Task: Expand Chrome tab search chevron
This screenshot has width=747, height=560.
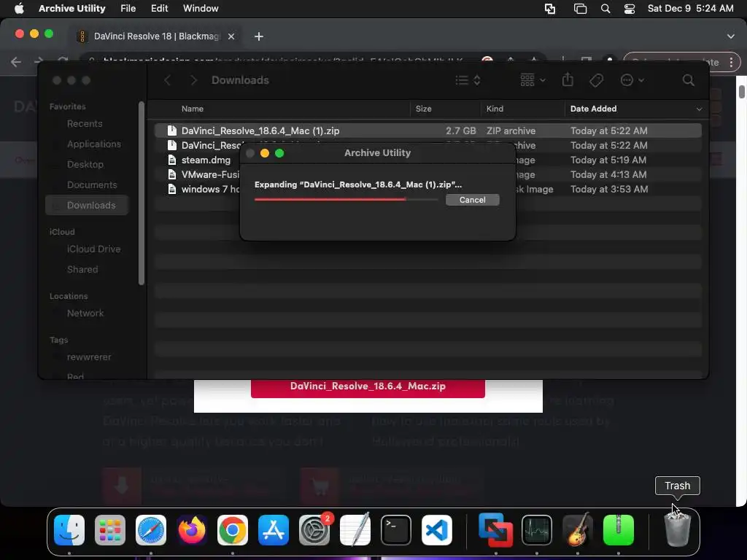Action: 731,36
